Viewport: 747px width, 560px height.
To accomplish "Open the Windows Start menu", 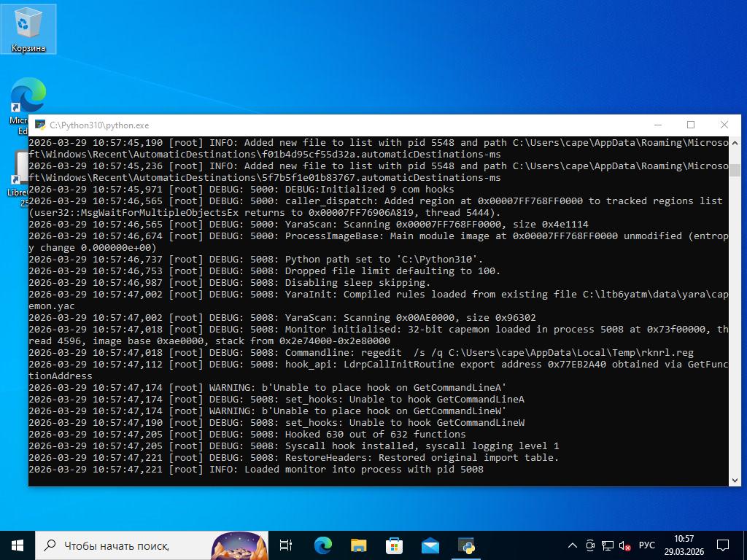I will 18,545.
